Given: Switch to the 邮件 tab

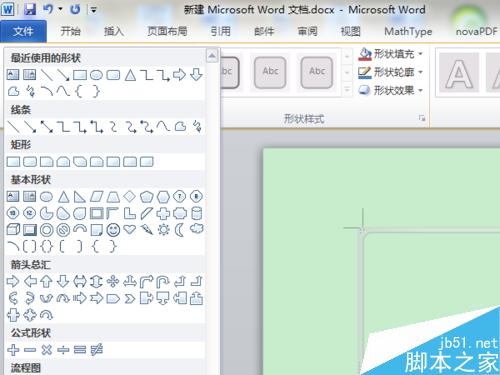Looking at the screenshot, I should click(x=264, y=31).
